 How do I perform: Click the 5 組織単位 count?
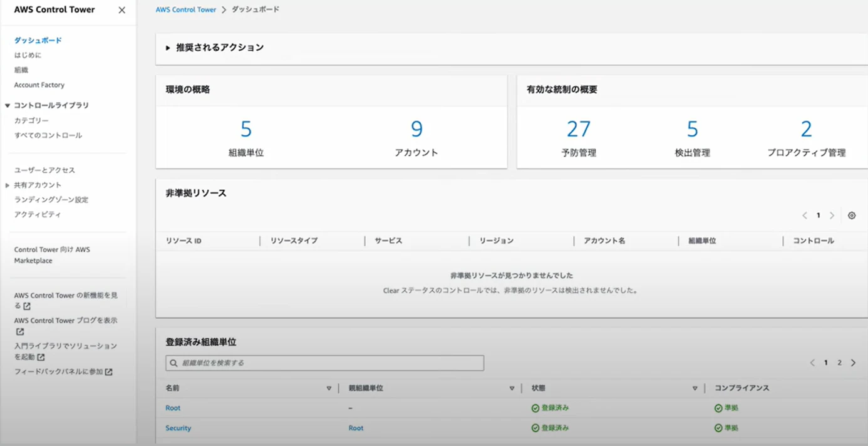[246, 129]
